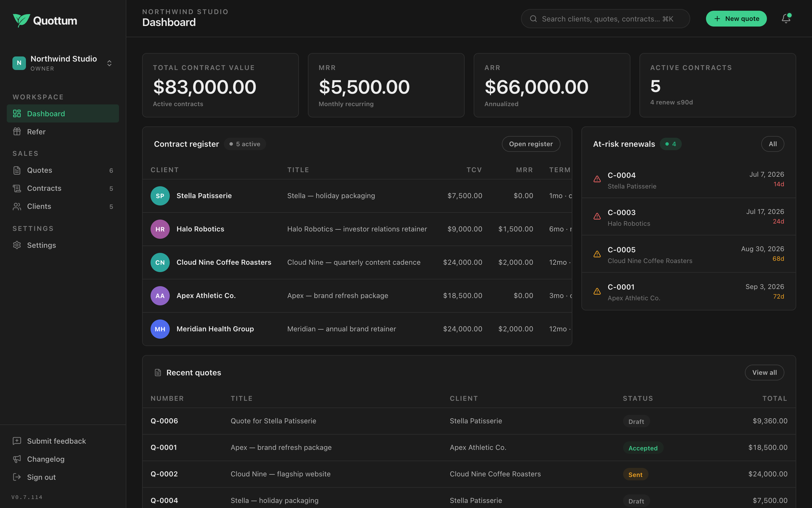Open Quotes in the sidebar
Image resolution: width=812 pixels, height=508 pixels.
pyautogui.click(x=63, y=170)
